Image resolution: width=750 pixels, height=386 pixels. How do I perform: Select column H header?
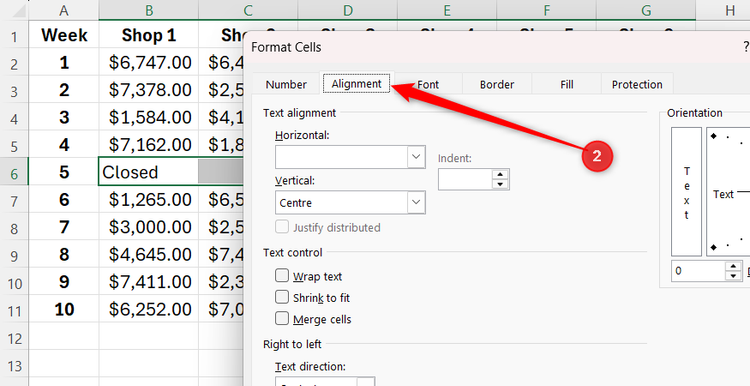(x=729, y=10)
